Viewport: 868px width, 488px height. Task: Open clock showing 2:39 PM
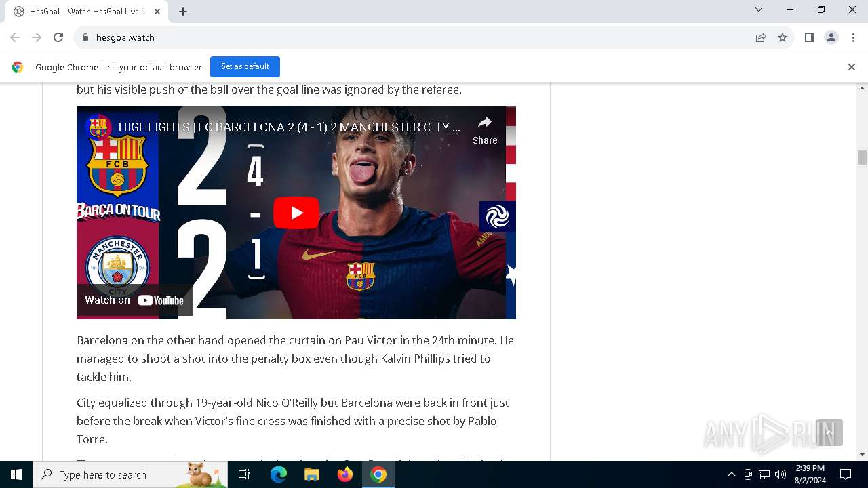(810, 474)
